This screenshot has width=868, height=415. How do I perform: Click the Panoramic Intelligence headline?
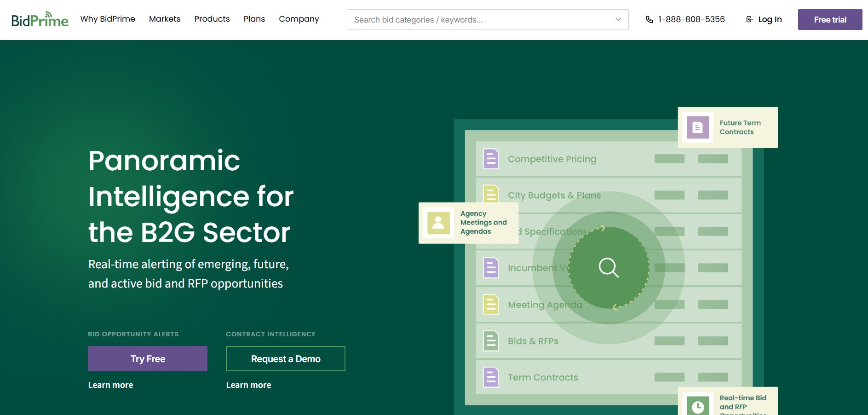(191, 196)
